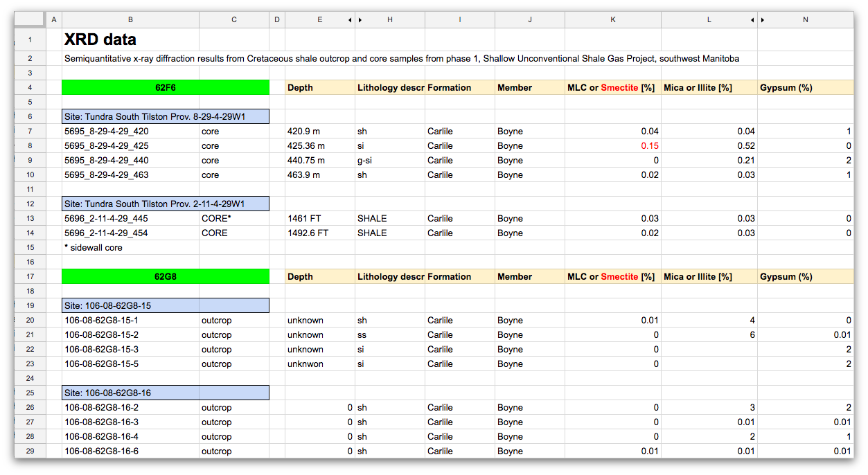Viewport: 868px width, 475px height.
Task: Select sample cell '106-08-62G8-16-3'
Action: (130, 422)
